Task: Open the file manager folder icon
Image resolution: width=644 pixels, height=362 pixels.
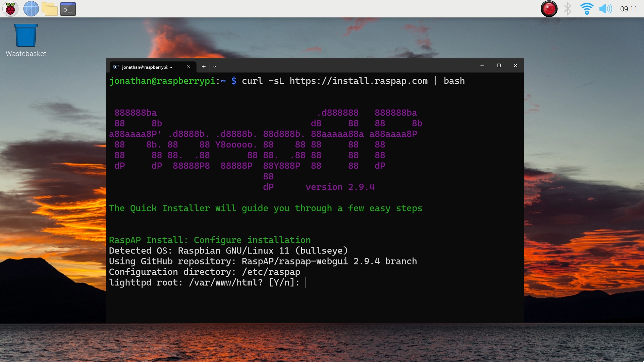Action: tap(50, 9)
